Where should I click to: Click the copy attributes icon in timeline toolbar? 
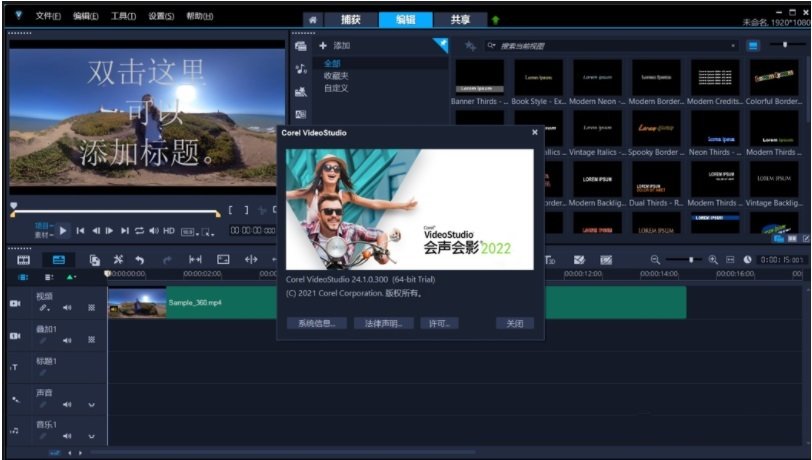pyautogui.click(x=94, y=260)
